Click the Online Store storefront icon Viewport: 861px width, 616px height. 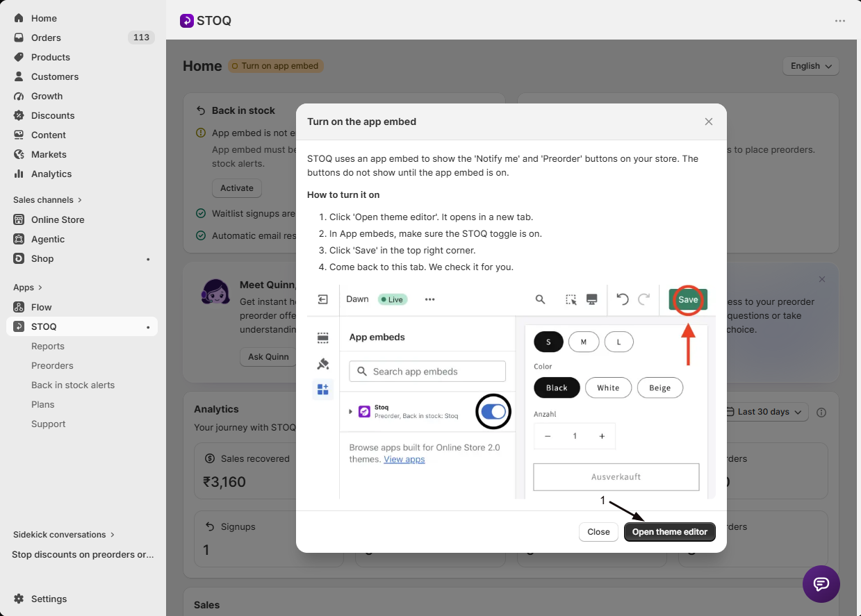click(19, 219)
